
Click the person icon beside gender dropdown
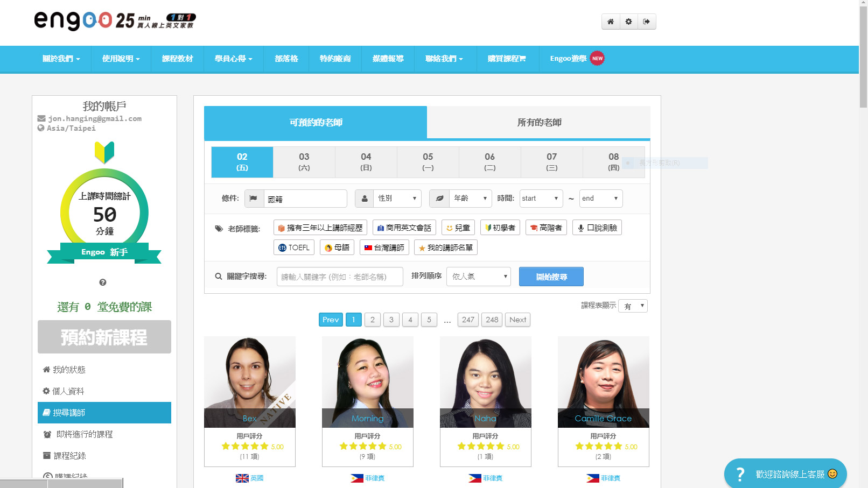365,199
